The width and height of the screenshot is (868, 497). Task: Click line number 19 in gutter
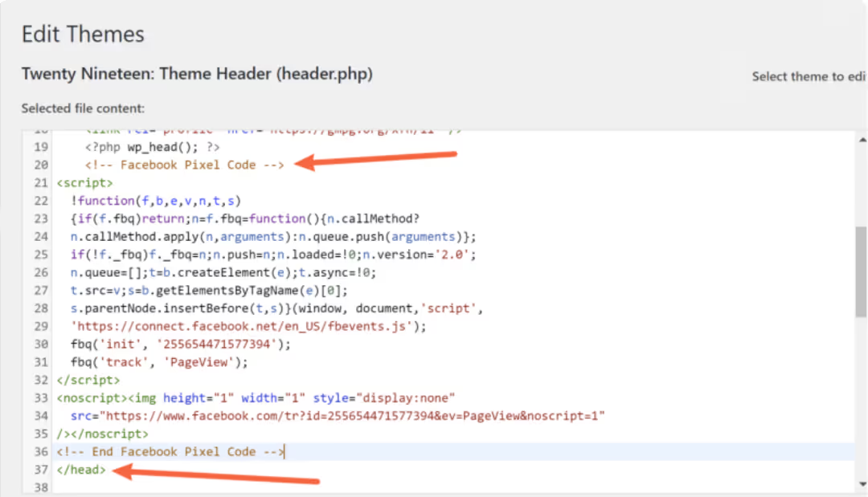(x=41, y=147)
